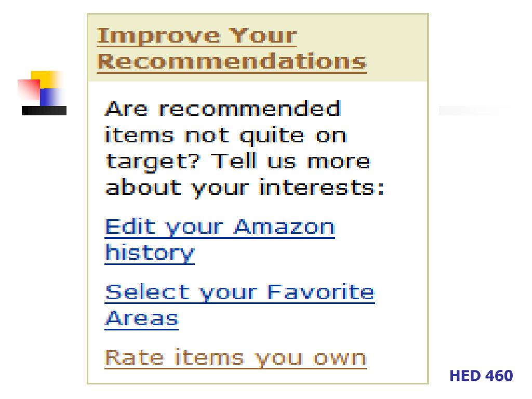Follow the Rate items you own link

click(235, 358)
